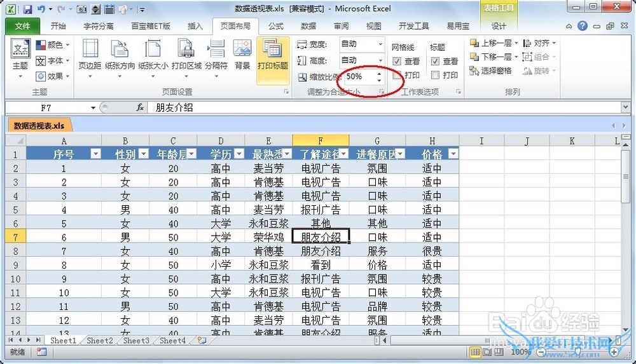The width and height of the screenshot is (636, 364).
Task: Click the Print Area (打印区域) icon
Action: click(186, 49)
